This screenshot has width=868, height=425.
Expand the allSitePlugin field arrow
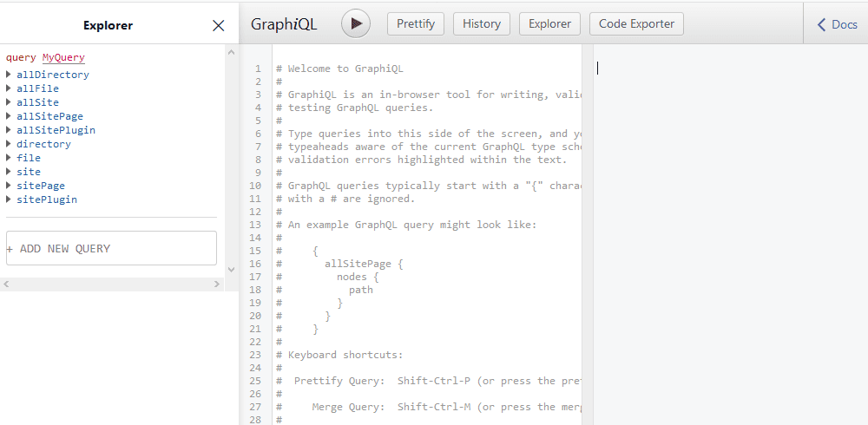(x=9, y=129)
